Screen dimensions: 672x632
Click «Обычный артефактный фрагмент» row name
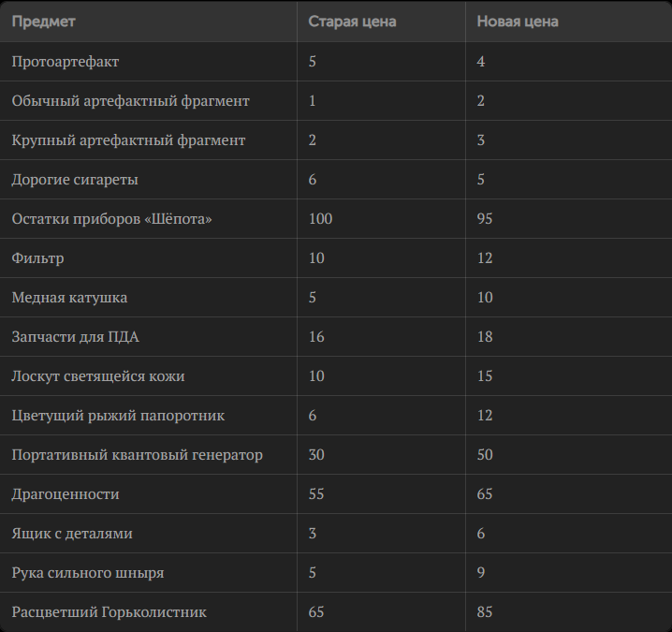[x=131, y=101]
